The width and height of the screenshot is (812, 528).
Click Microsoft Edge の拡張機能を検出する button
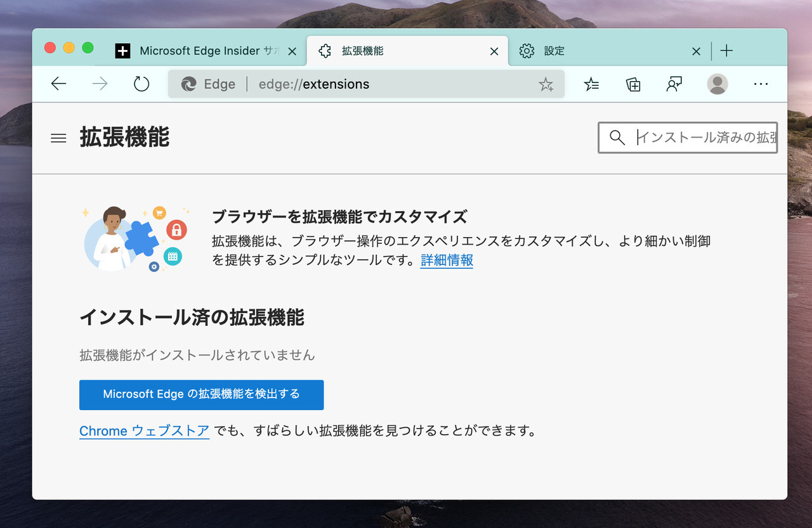pos(201,394)
